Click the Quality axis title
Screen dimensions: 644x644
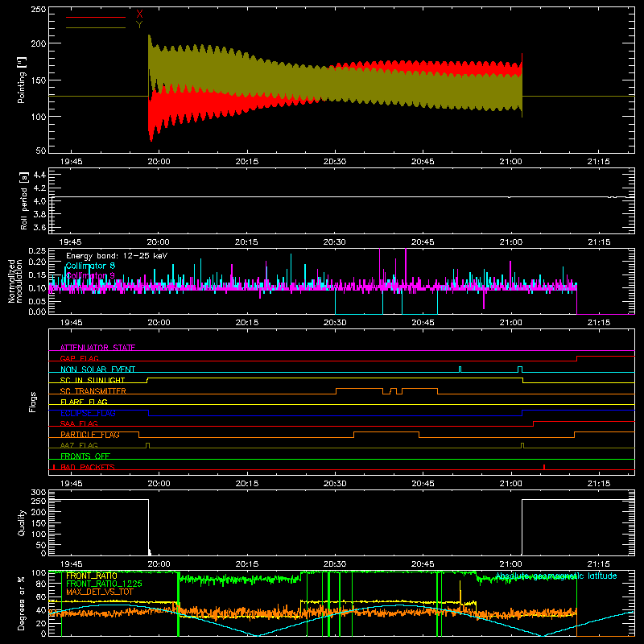[22, 522]
